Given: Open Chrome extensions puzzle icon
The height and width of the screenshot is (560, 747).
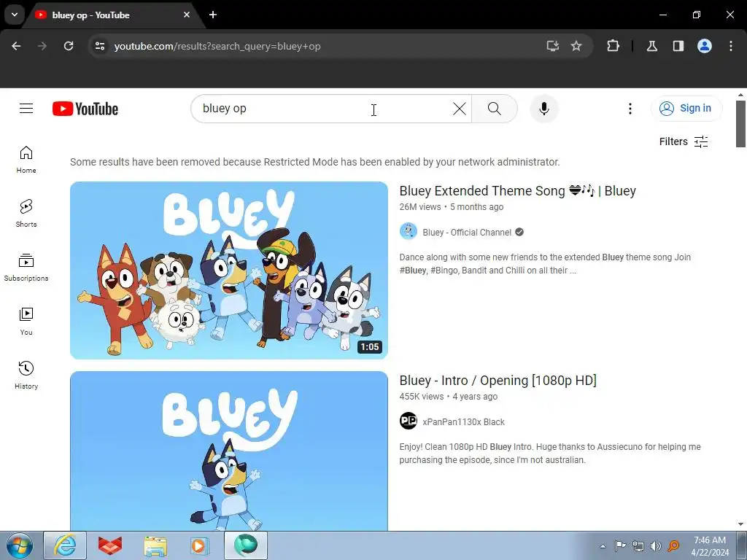Looking at the screenshot, I should 613,46.
